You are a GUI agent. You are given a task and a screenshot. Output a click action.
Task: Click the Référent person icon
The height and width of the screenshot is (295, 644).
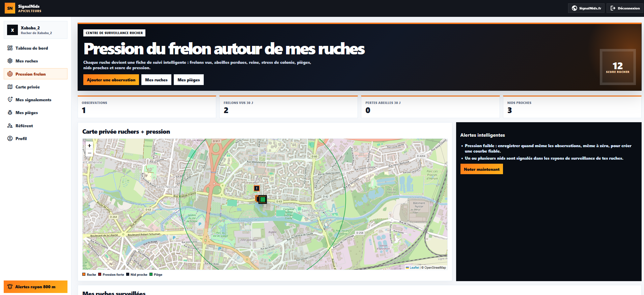click(10, 126)
